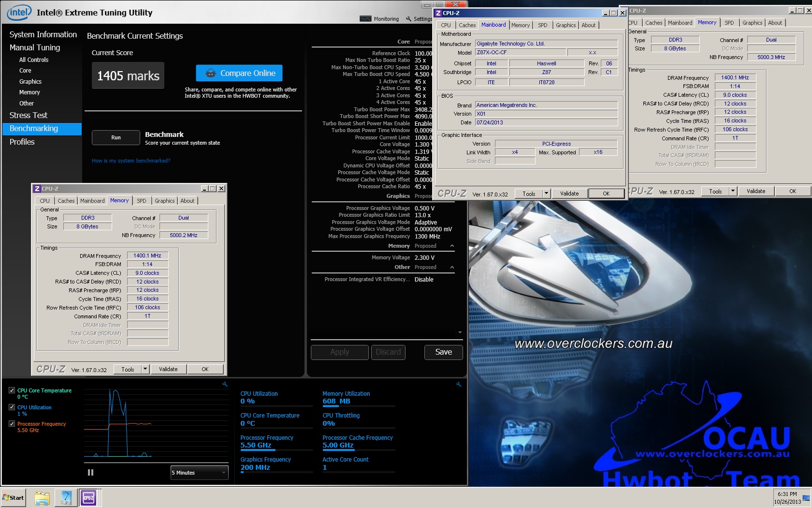Click wrench icon above the stats panel
The image size is (812, 508).
[x=459, y=384]
